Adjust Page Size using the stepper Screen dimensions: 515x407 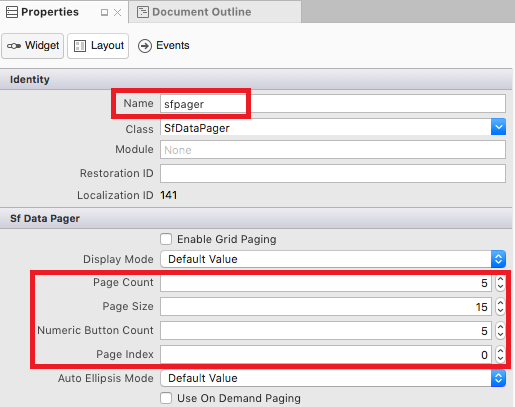tap(500, 307)
